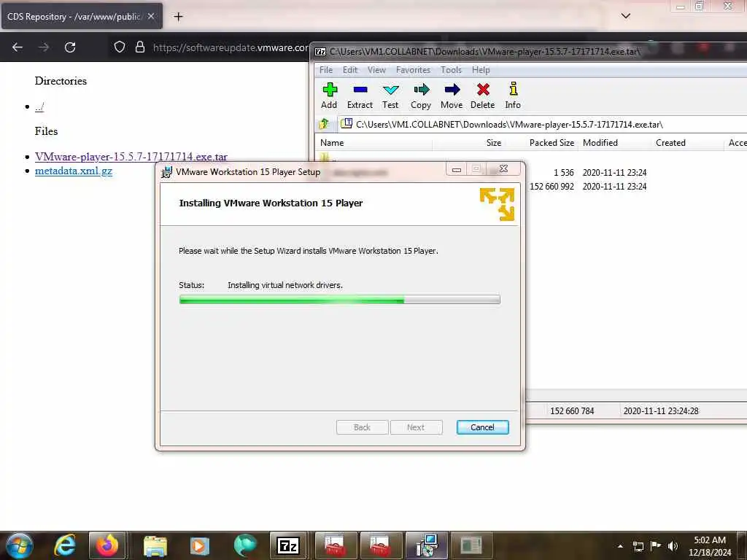Switch to 7-Zip in the taskbar
747x560 pixels.
coord(288,545)
